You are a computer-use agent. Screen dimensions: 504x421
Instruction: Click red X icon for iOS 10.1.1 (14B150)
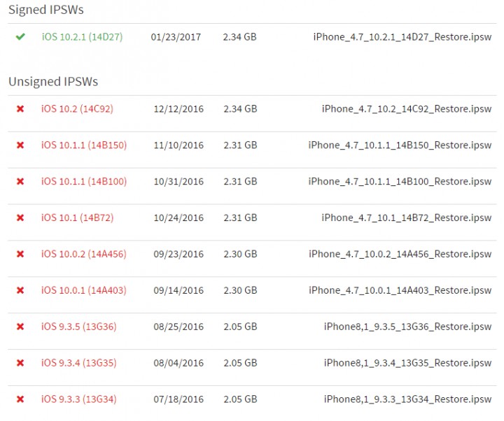[x=20, y=145]
